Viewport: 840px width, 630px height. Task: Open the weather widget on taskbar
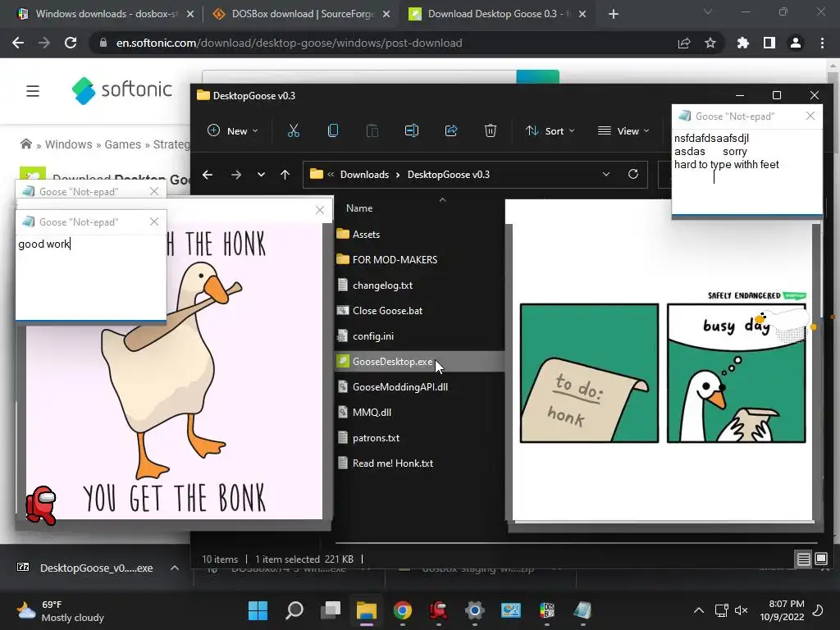pos(60,610)
